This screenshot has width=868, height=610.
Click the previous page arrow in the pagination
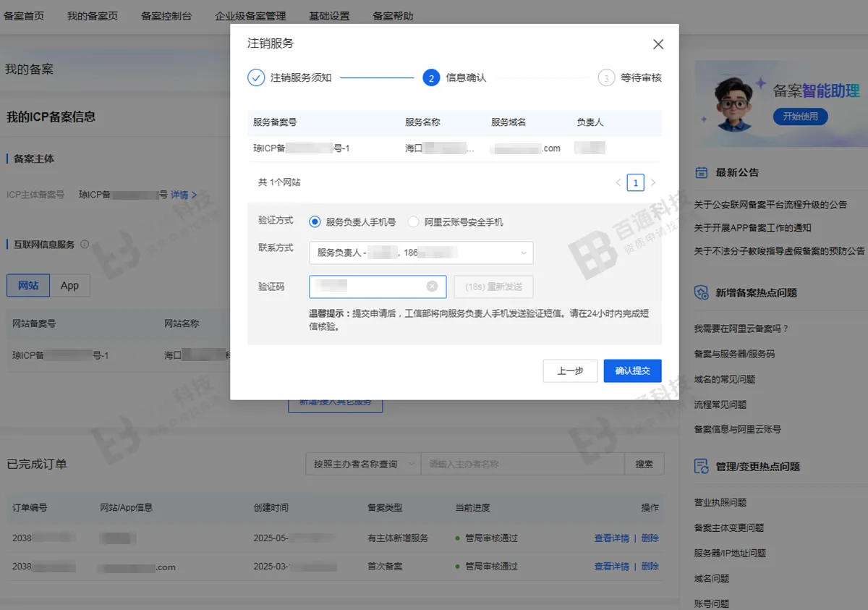pyautogui.click(x=618, y=182)
